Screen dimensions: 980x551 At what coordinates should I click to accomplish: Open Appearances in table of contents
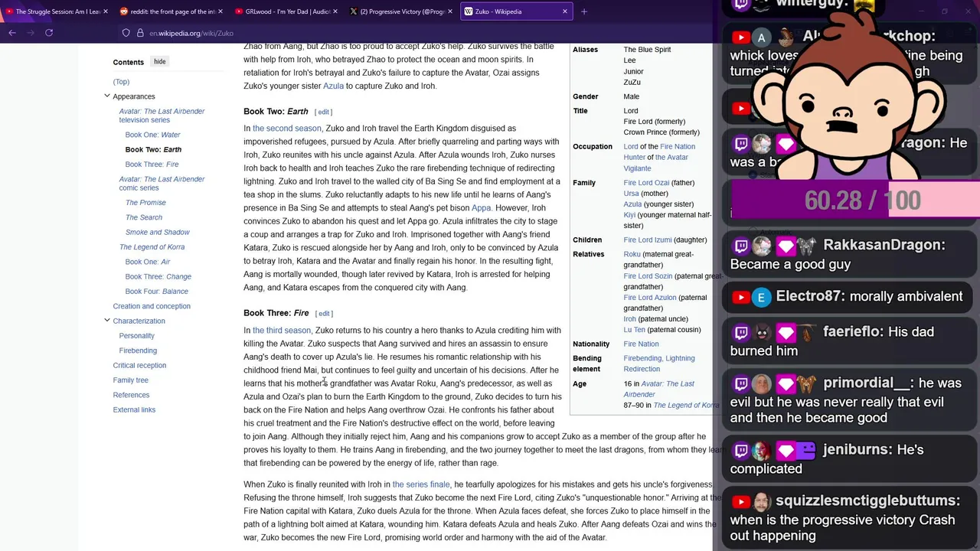[134, 96]
